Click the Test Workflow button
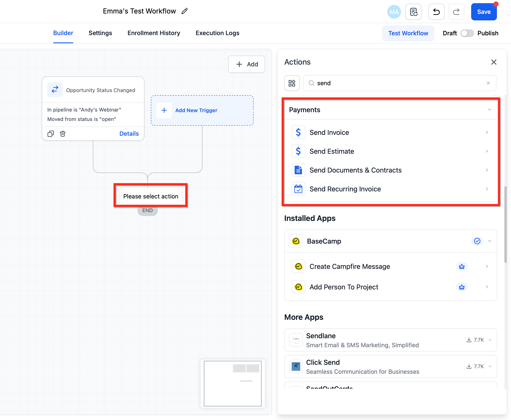 point(408,33)
